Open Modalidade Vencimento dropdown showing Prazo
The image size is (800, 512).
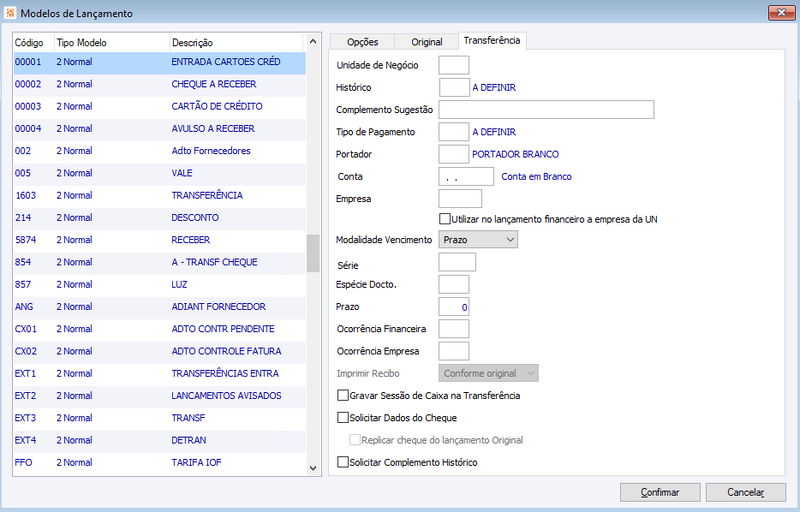[478, 240]
